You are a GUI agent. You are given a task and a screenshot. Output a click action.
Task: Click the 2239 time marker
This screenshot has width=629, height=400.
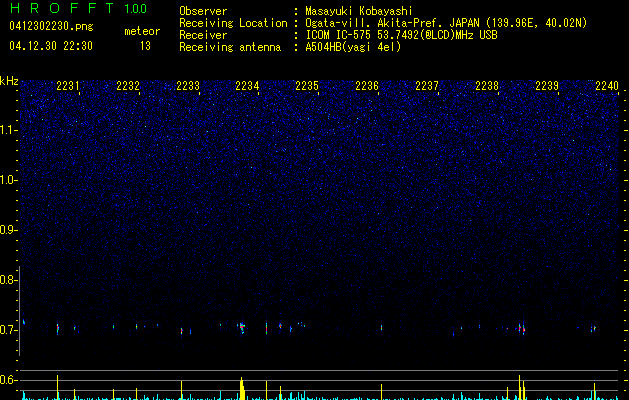point(547,86)
